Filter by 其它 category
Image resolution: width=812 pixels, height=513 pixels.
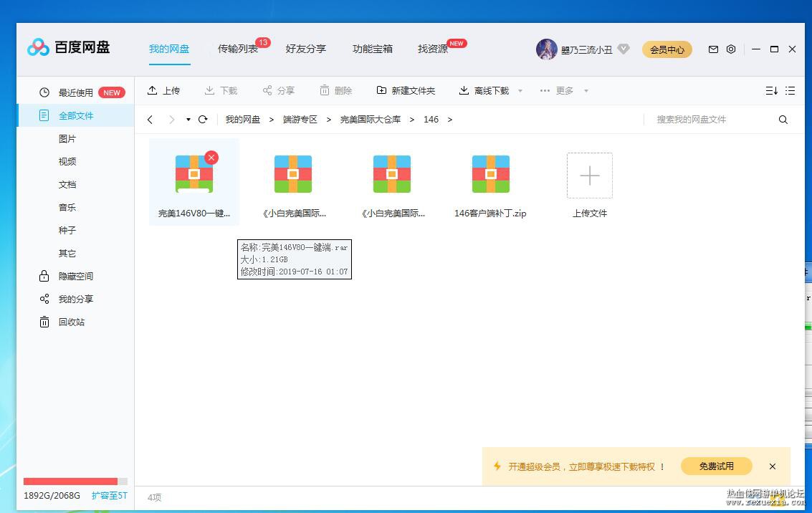click(x=67, y=253)
